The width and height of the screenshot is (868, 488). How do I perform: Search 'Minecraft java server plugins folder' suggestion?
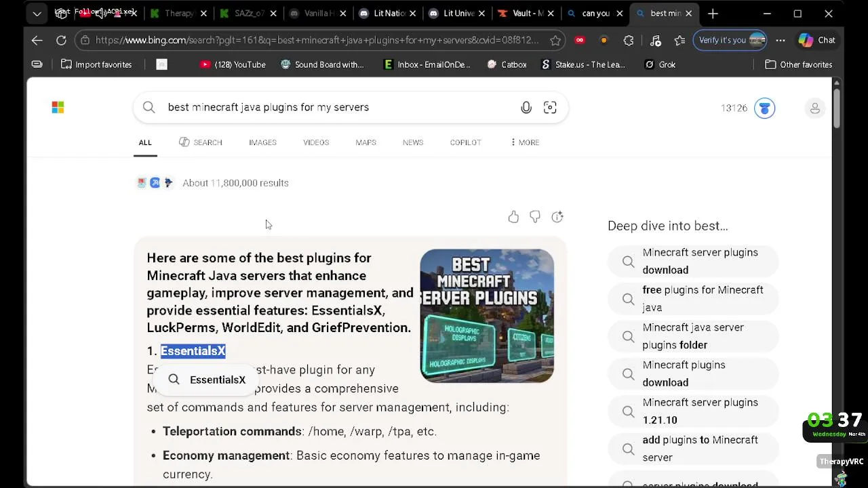(x=692, y=336)
